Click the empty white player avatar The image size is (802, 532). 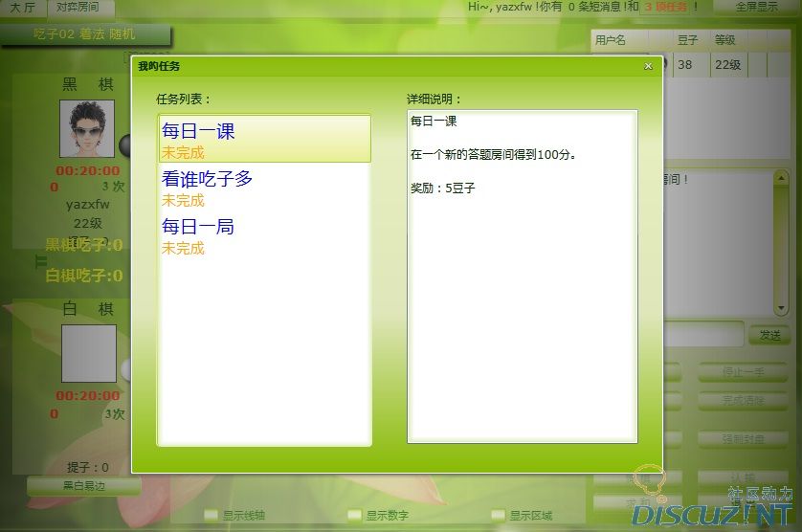pos(89,353)
